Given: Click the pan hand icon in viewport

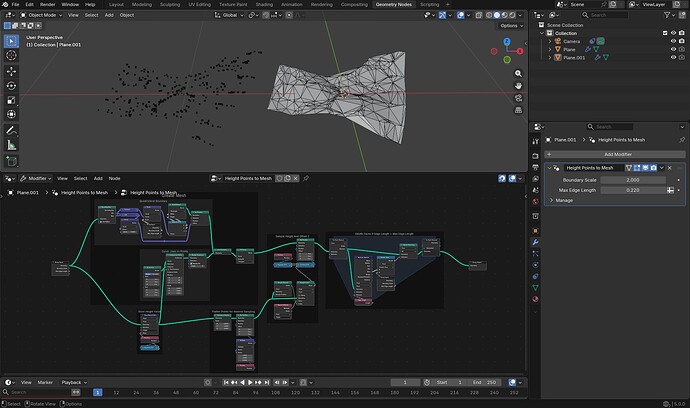Looking at the screenshot, I should [518, 85].
